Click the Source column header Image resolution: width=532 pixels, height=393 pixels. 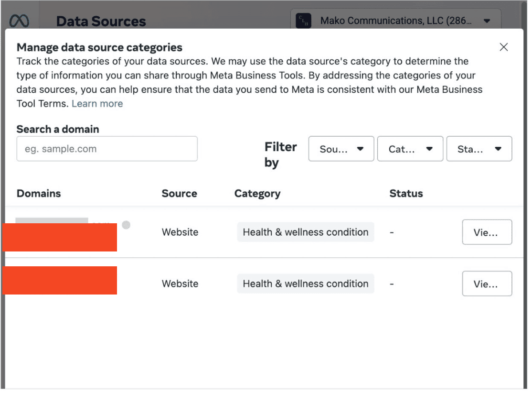point(180,193)
